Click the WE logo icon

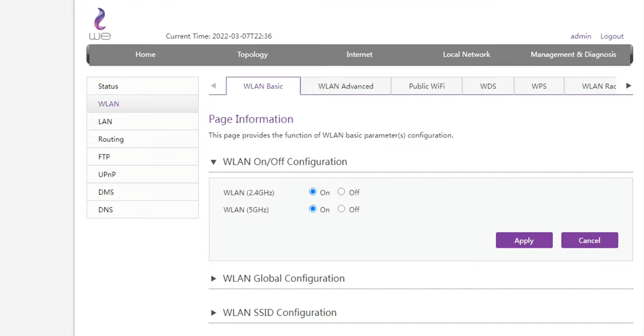pyautogui.click(x=100, y=24)
